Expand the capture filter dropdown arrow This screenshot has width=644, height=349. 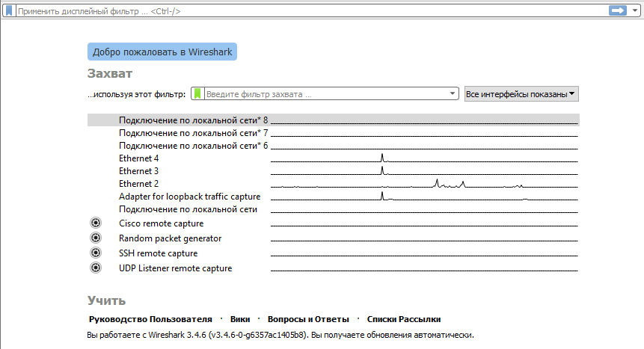click(453, 94)
